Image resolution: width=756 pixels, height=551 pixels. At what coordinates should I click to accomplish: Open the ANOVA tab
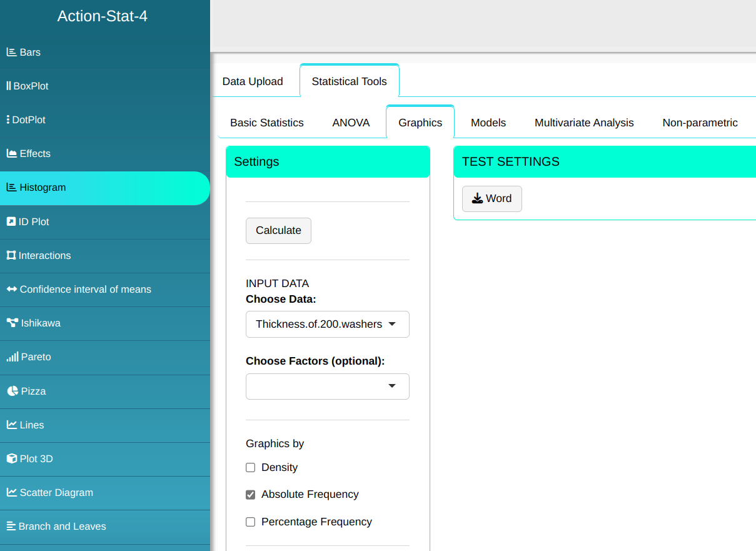pyautogui.click(x=351, y=123)
